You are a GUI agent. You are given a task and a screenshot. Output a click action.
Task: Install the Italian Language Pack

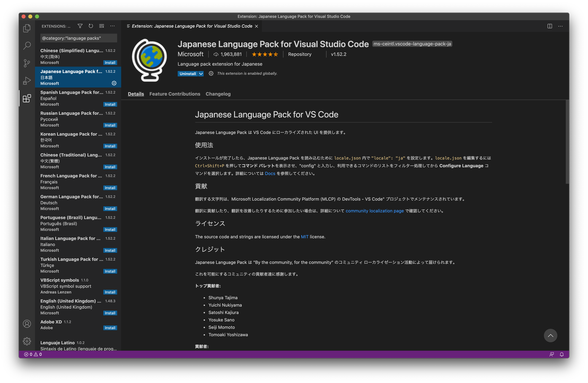[x=110, y=250]
